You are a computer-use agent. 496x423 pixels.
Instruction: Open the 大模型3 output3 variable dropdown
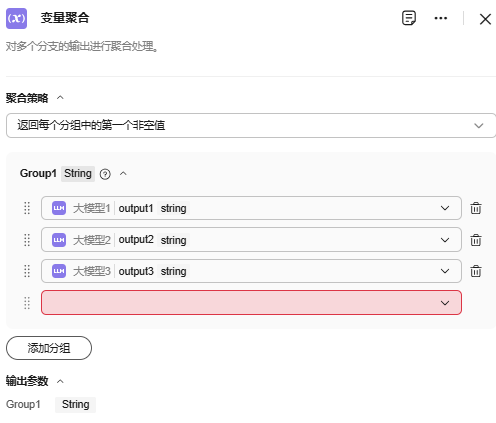251,271
